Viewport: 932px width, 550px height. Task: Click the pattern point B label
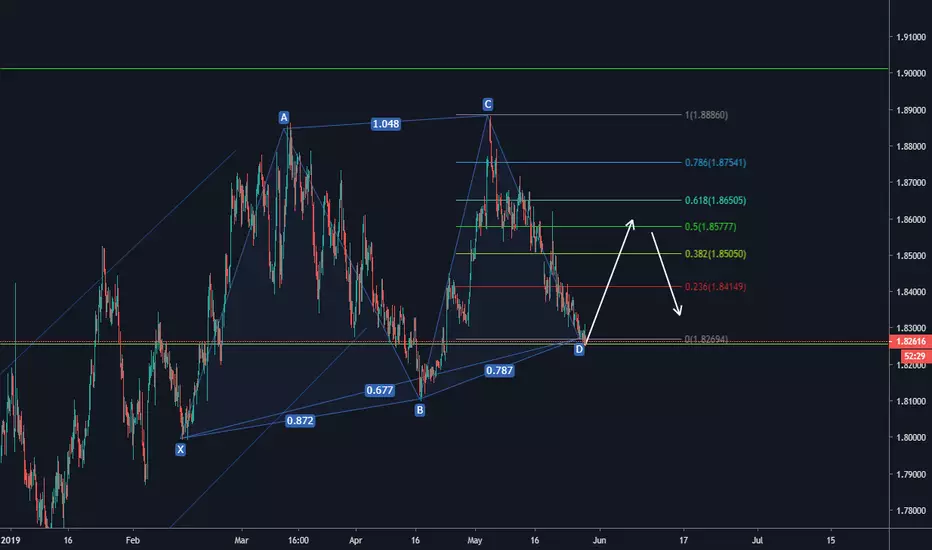(x=420, y=410)
